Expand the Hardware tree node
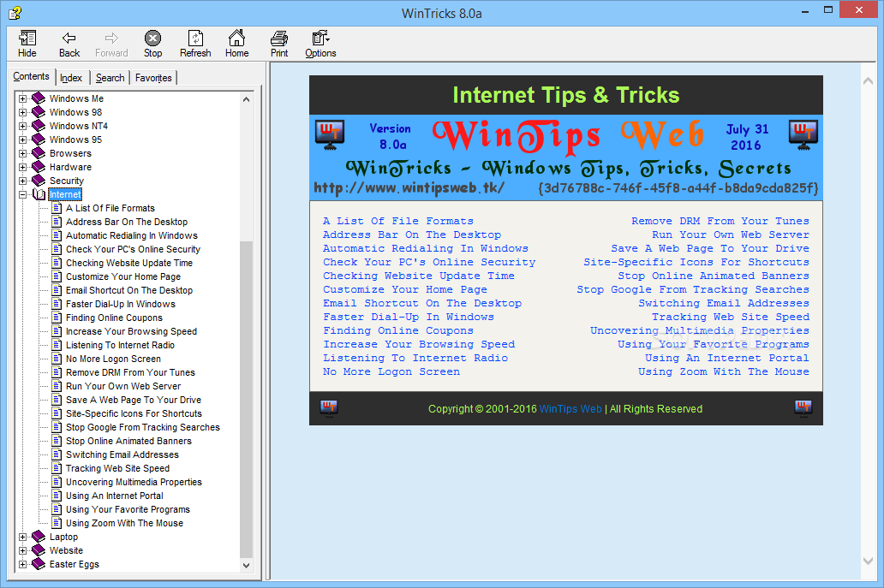This screenshot has width=884, height=588. pyautogui.click(x=22, y=167)
